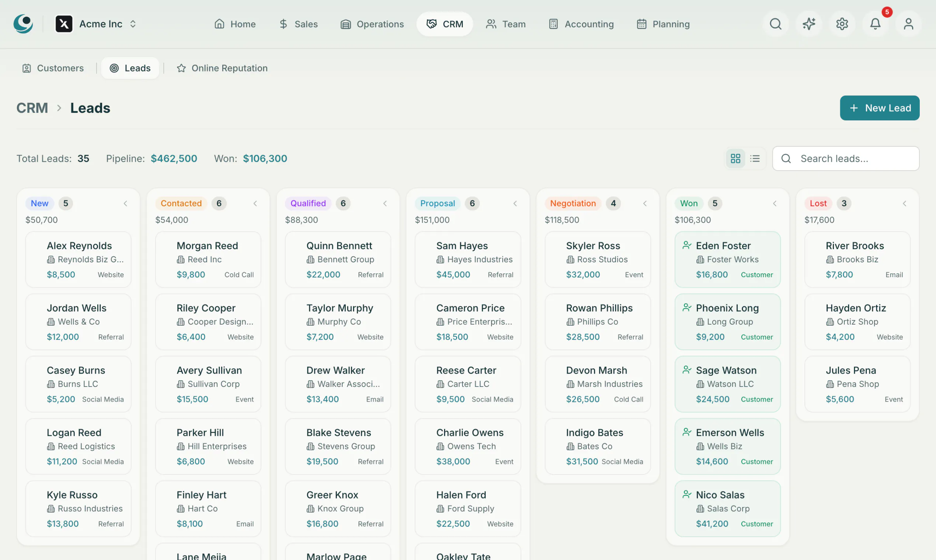
Task: Open Taylor Murphy lead card
Action: tap(338, 322)
